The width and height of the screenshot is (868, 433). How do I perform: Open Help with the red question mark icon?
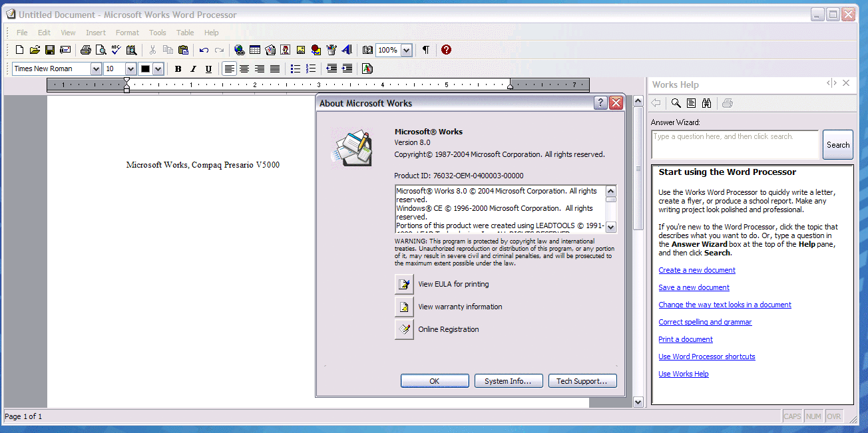click(446, 50)
